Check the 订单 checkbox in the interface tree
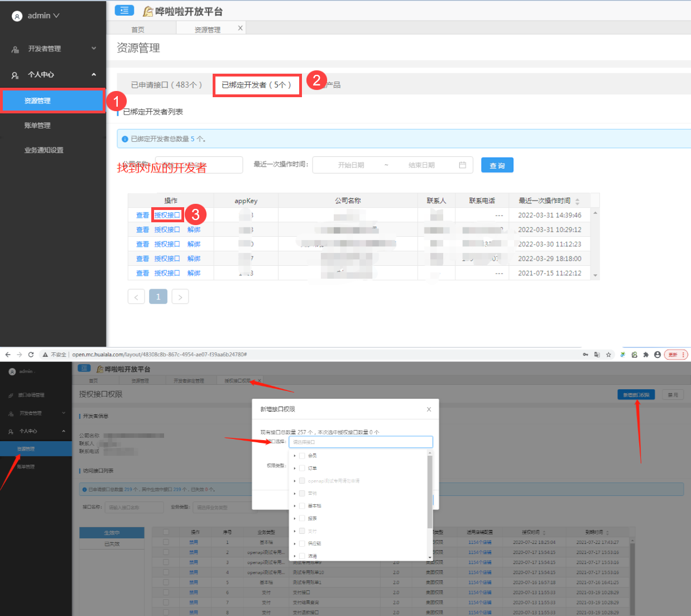 coord(302,468)
